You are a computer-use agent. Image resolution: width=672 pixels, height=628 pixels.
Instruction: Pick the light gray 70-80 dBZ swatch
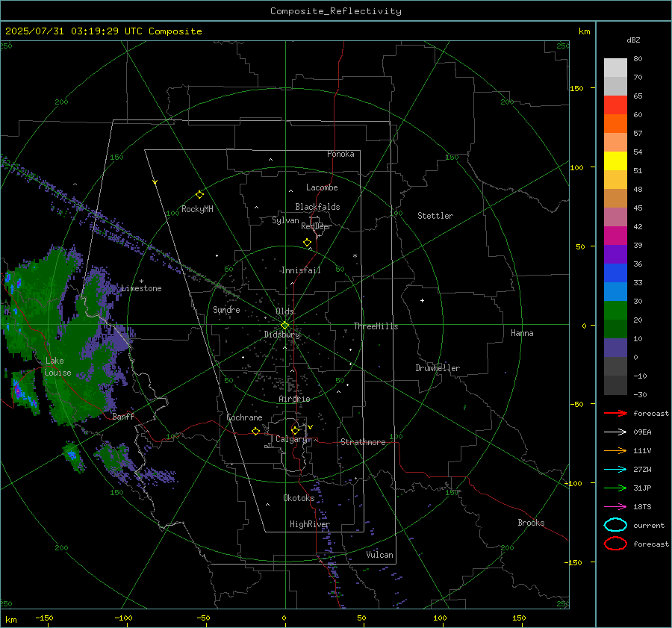[615, 68]
